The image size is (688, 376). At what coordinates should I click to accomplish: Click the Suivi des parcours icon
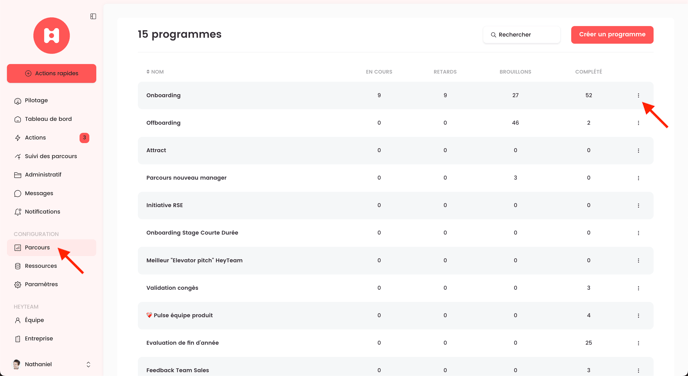coord(18,156)
